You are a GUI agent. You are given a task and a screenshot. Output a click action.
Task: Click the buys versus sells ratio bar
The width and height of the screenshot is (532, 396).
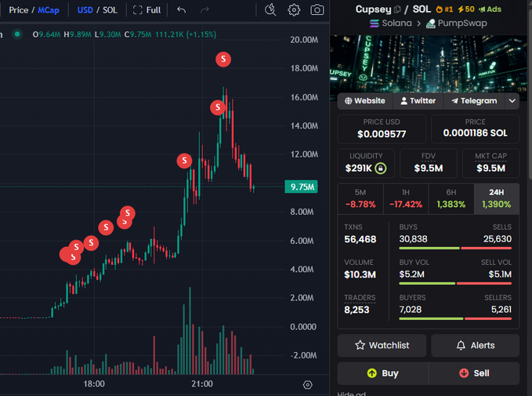coord(455,249)
